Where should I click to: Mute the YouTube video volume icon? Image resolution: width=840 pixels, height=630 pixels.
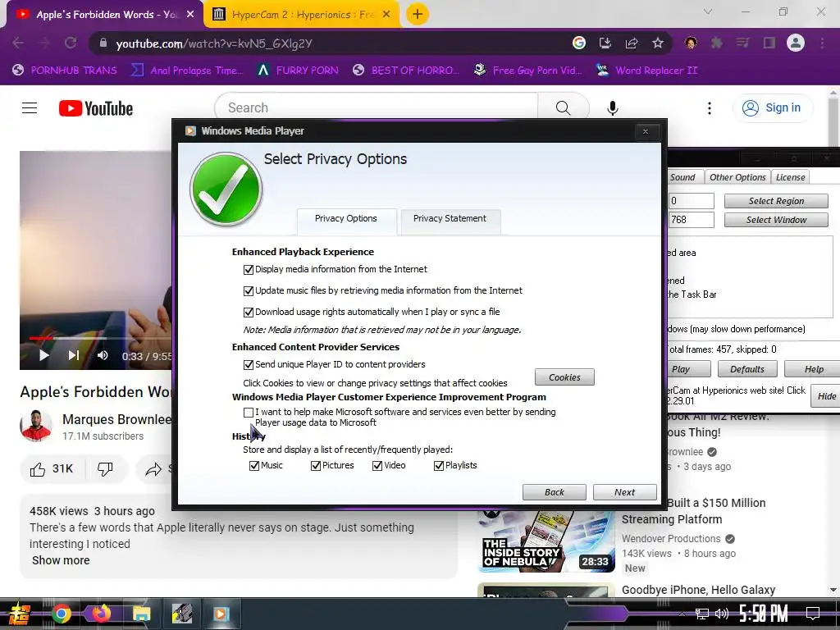coord(103,356)
